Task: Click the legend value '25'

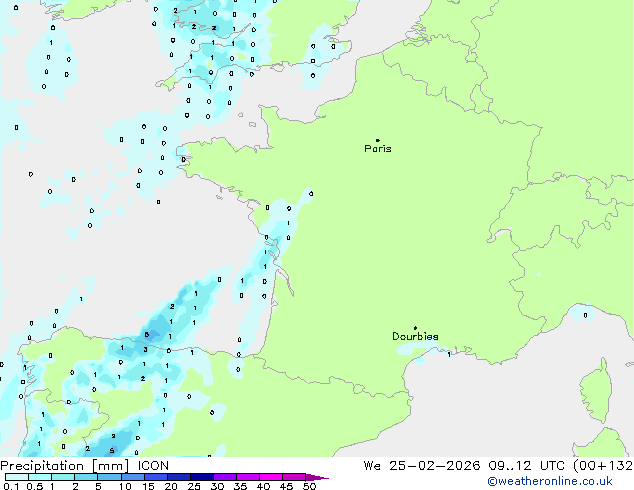Action: [x=194, y=486]
